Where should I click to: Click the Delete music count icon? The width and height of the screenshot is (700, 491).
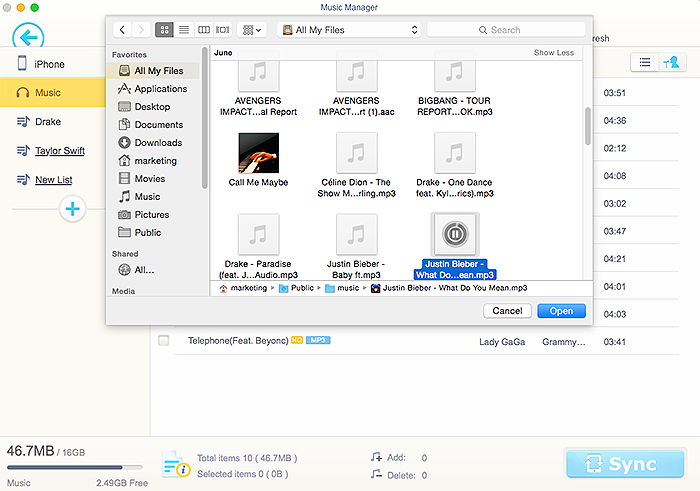tap(376, 474)
